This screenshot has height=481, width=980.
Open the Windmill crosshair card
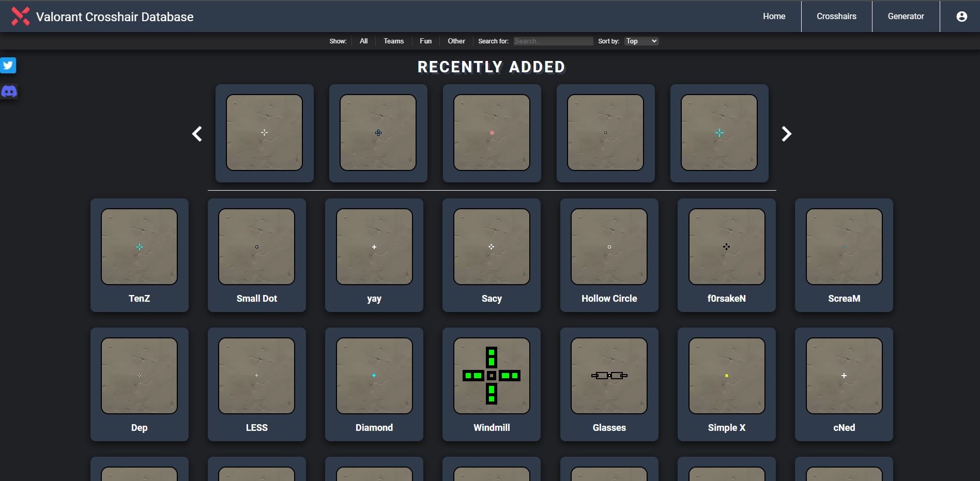click(492, 384)
